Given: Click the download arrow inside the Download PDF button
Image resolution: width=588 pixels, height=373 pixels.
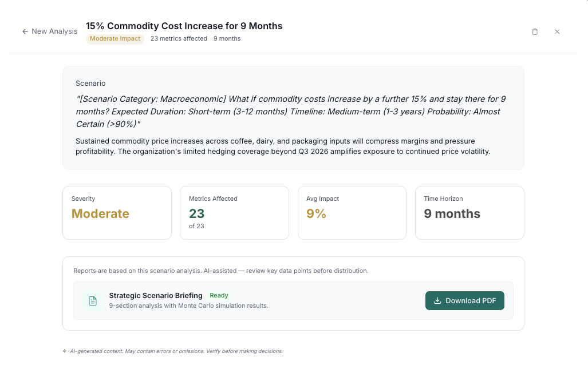Looking at the screenshot, I should (437, 300).
